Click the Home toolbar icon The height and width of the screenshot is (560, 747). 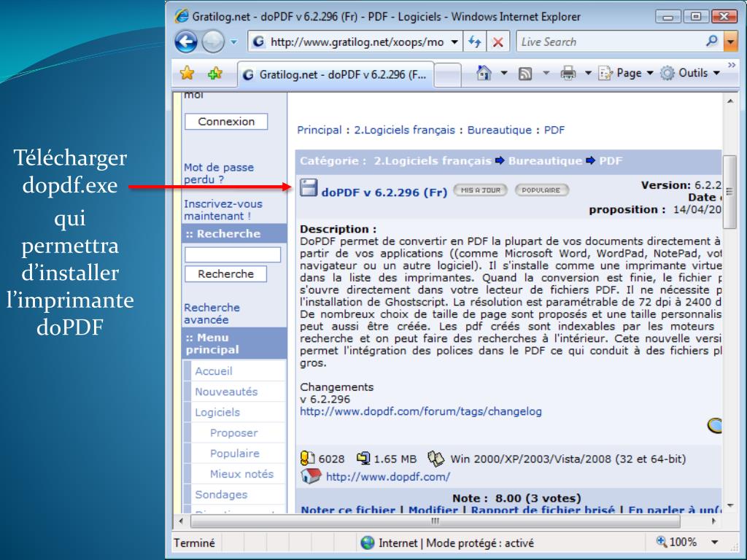[x=484, y=74]
